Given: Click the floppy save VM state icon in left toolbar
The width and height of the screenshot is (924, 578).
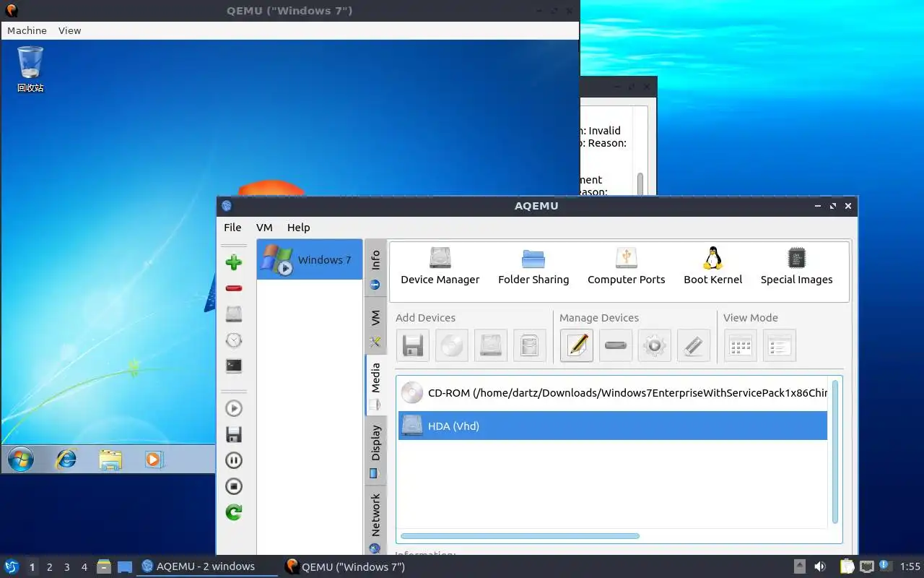Looking at the screenshot, I should coord(233,434).
